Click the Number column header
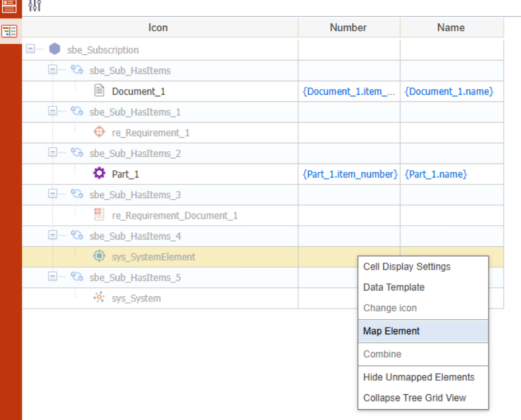 tap(348, 27)
